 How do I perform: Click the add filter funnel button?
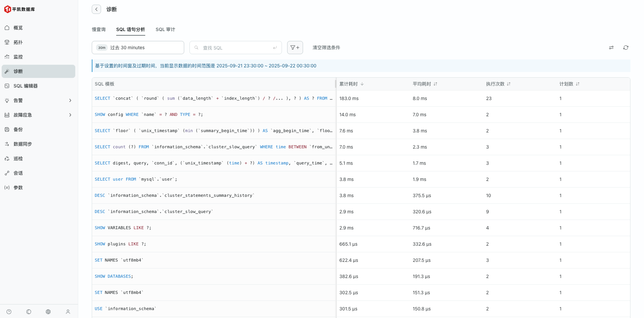pos(295,48)
